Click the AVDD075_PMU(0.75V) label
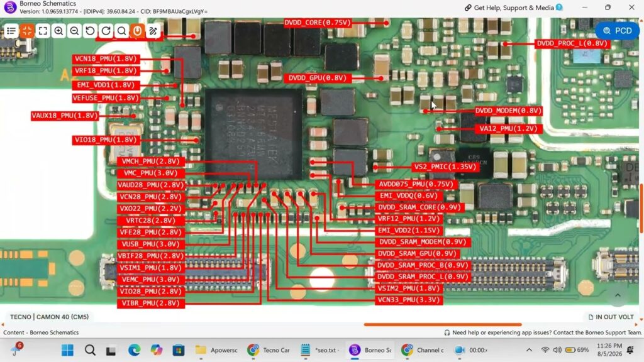Viewport: 644px width, 362px height. coord(416,184)
